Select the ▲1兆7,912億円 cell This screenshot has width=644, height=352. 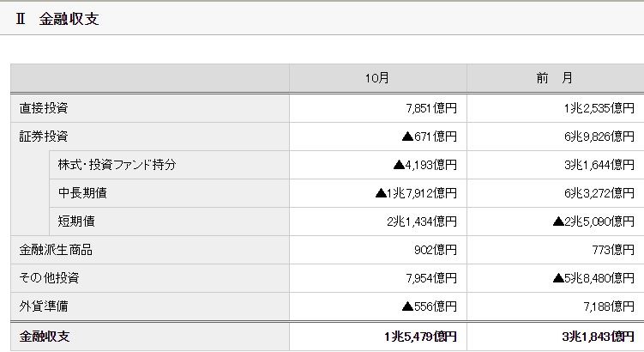(416, 193)
